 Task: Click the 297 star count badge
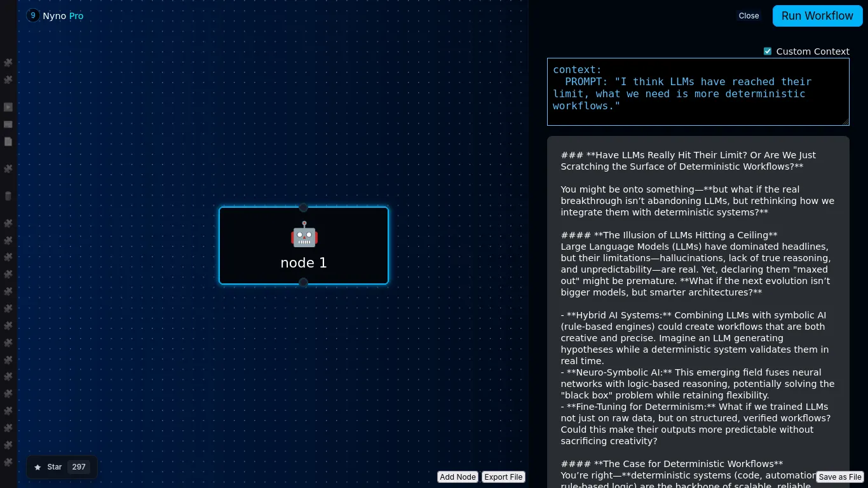[79, 467]
